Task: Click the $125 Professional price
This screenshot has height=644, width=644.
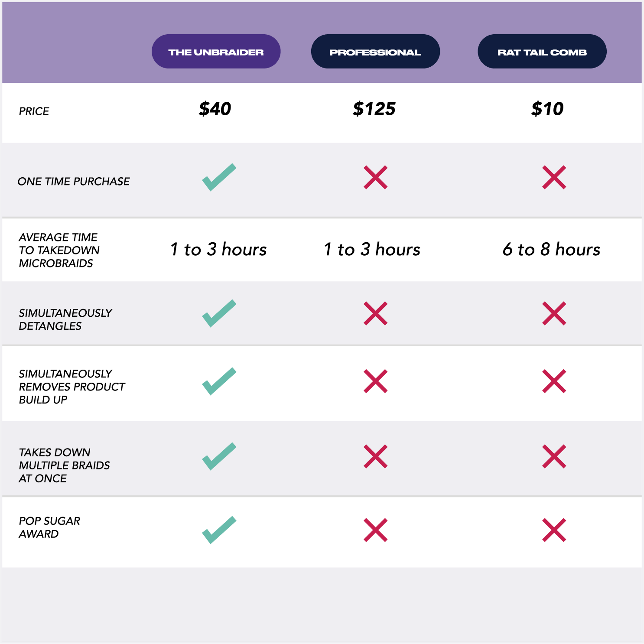Action: click(x=374, y=109)
